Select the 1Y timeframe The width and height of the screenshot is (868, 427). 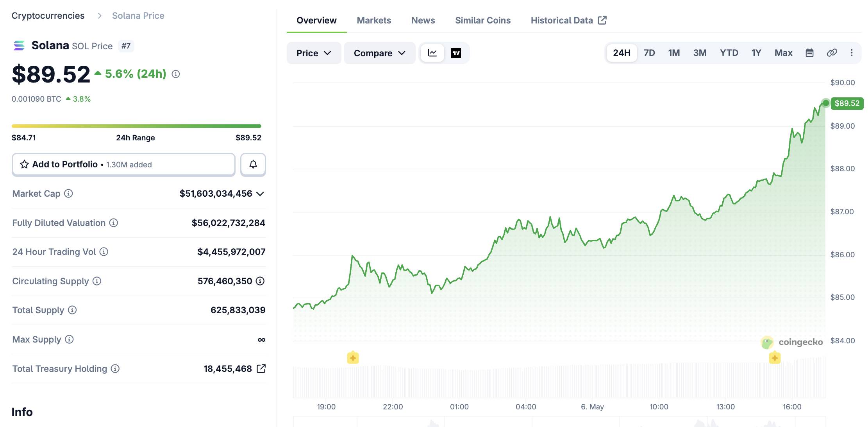coord(756,53)
